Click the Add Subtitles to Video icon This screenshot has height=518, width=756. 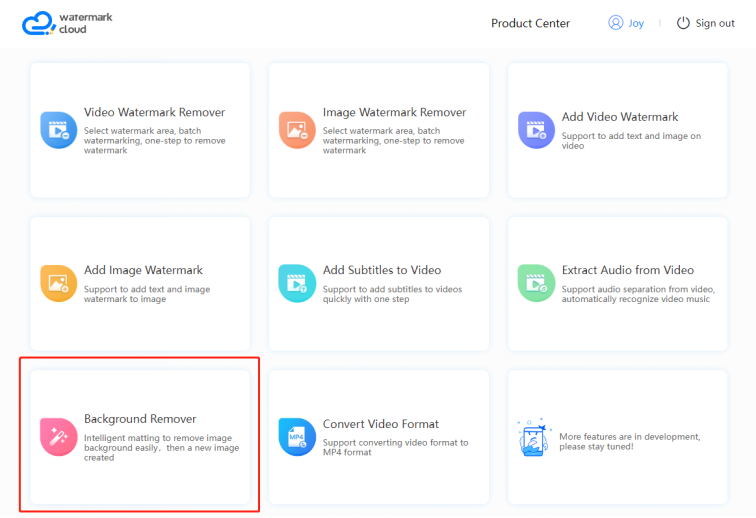(x=297, y=284)
